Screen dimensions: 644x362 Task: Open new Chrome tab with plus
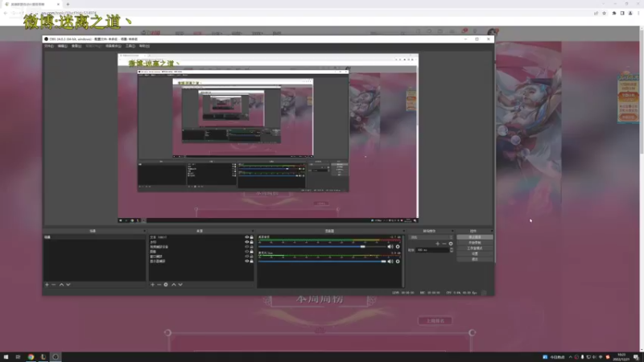(68, 4)
